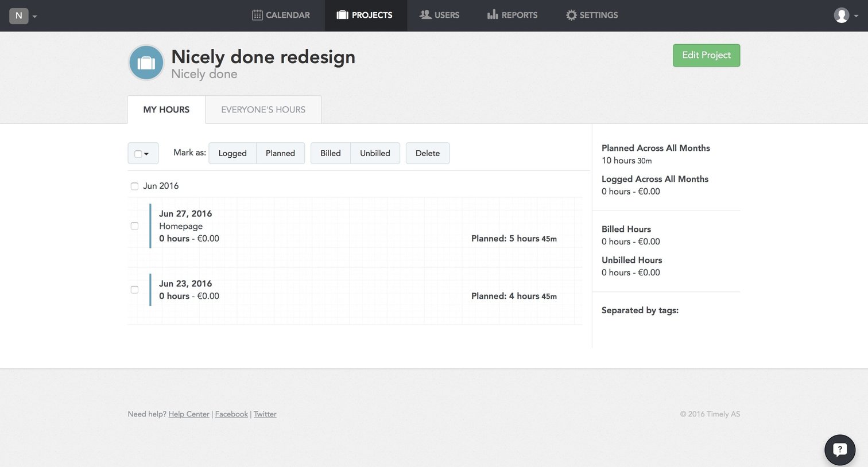Image resolution: width=868 pixels, height=467 pixels.
Task: Switch to the Everyone's Hours tab
Action: [263, 110]
